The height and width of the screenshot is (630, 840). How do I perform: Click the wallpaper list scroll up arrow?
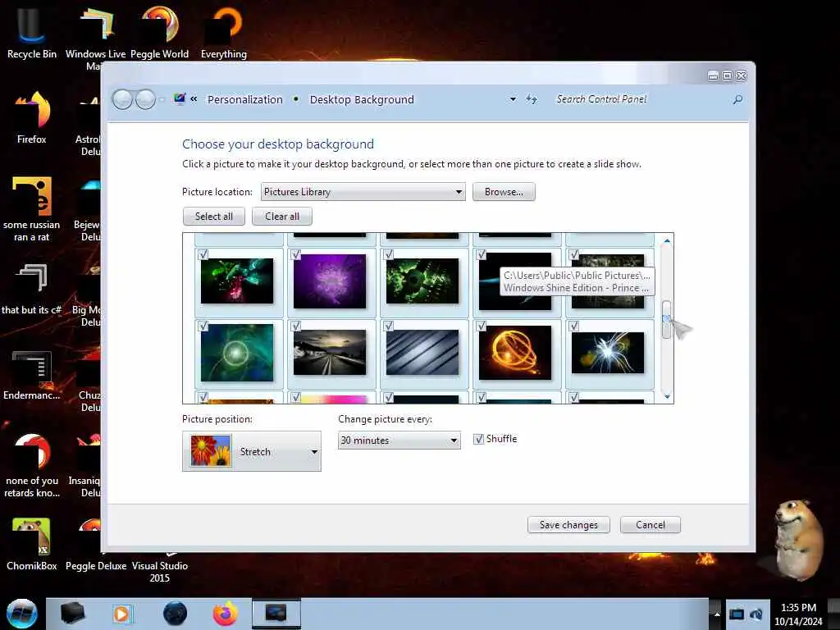click(667, 241)
